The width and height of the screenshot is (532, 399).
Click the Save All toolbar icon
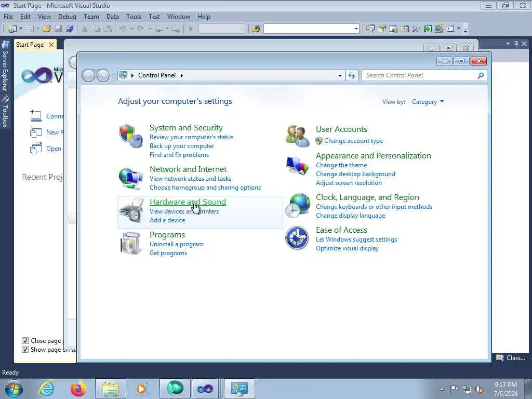tap(70, 29)
